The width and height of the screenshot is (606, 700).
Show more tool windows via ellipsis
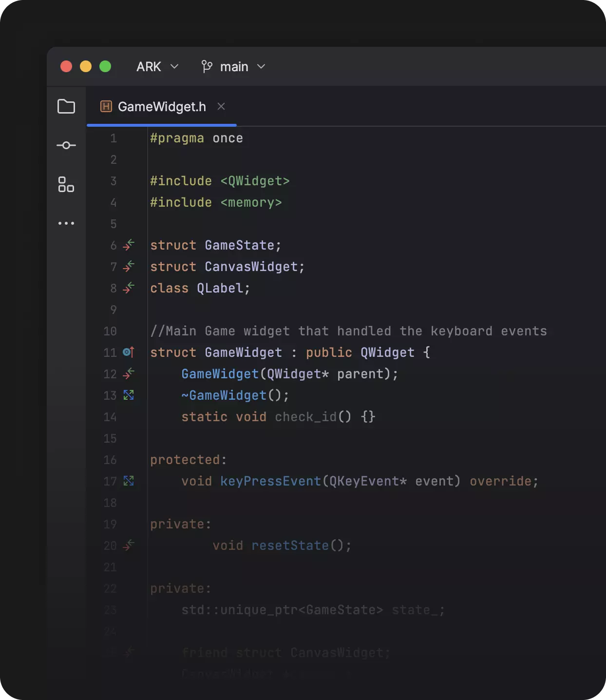66,223
